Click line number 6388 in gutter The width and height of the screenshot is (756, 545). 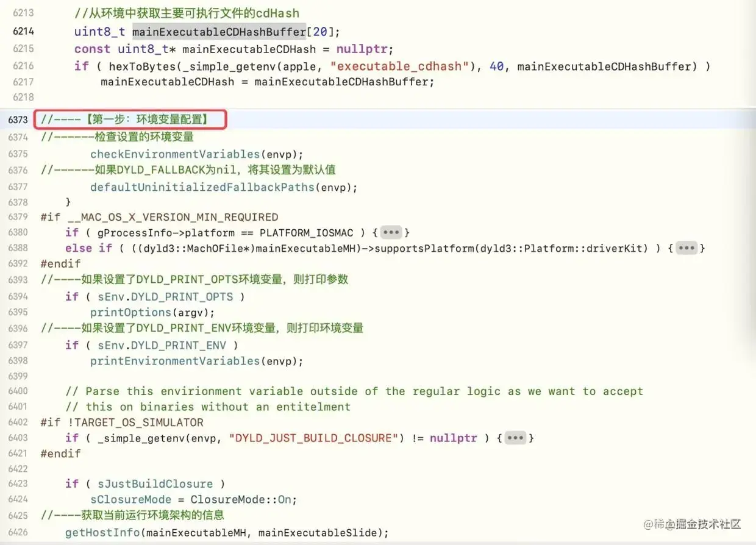(x=18, y=248)
